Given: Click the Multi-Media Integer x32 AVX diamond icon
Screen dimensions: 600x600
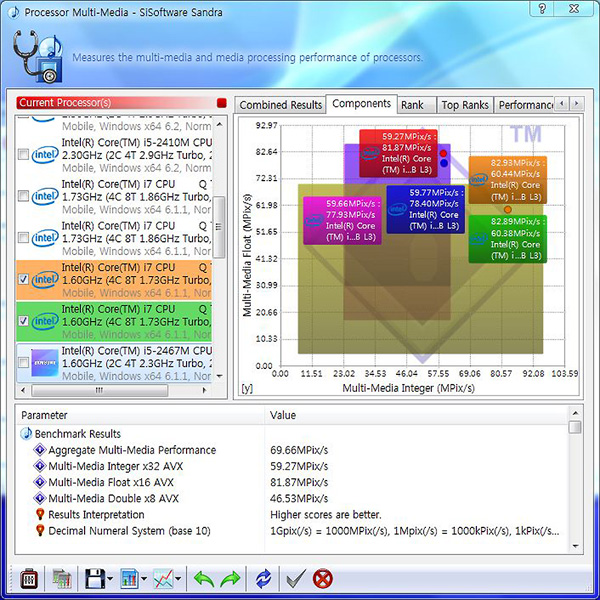Looking at the screenshot, I should pyautogui.click(x=40, y=466).
